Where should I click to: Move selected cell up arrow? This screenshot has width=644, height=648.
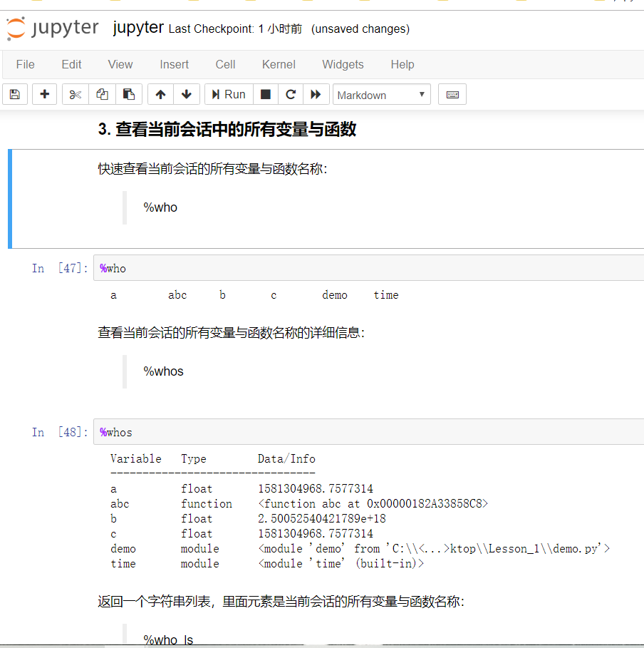pyautogui.click(x=161, y=94)
